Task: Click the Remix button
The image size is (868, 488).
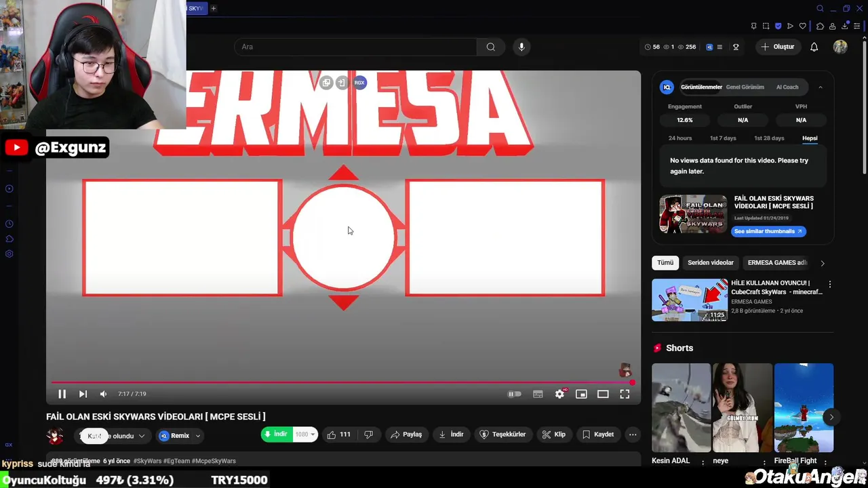Action: pos(174,436)
